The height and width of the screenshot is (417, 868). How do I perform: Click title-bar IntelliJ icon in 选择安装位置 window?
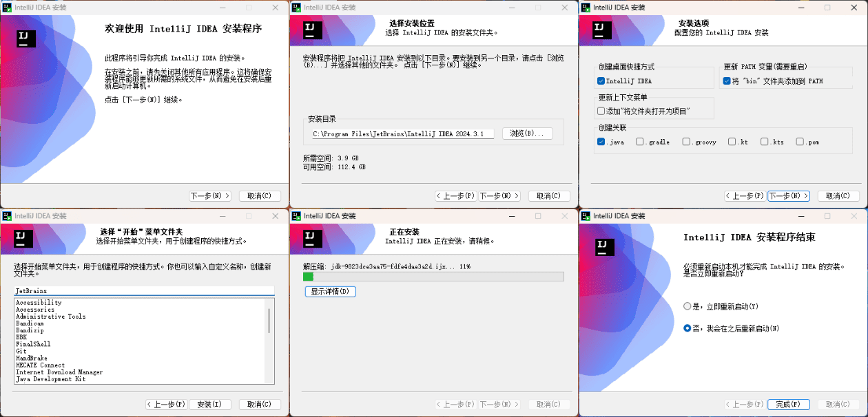pyautogui.click(x=296, y=8)
